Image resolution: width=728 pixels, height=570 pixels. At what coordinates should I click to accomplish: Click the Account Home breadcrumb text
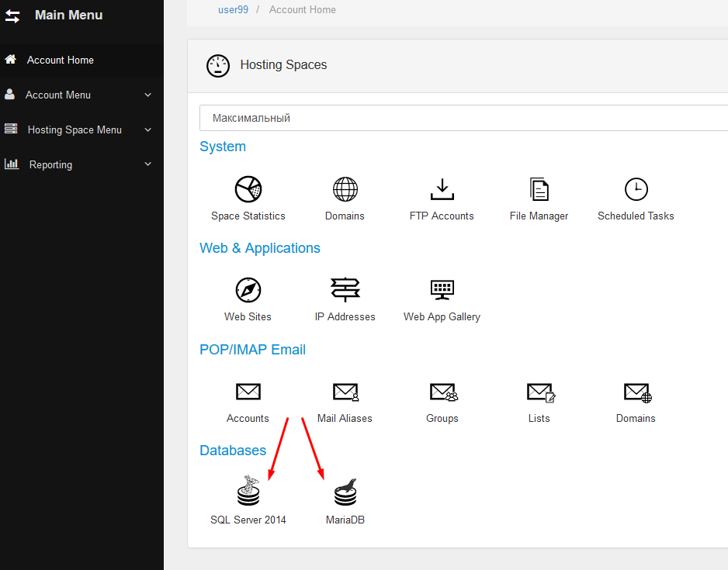[x=303, y=10]
